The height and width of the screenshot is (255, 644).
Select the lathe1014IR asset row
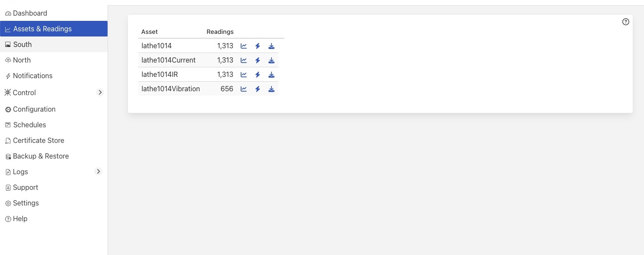pos(160,74)
